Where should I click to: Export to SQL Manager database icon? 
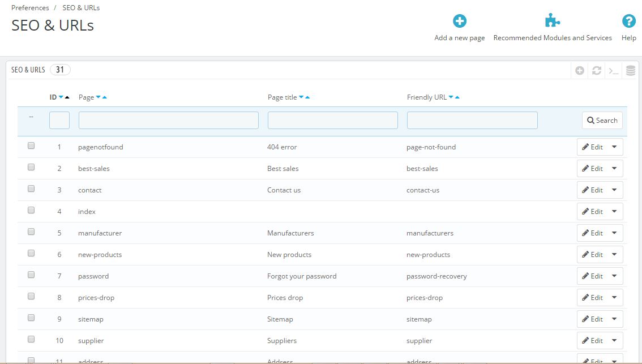click(x=631, y=70)
